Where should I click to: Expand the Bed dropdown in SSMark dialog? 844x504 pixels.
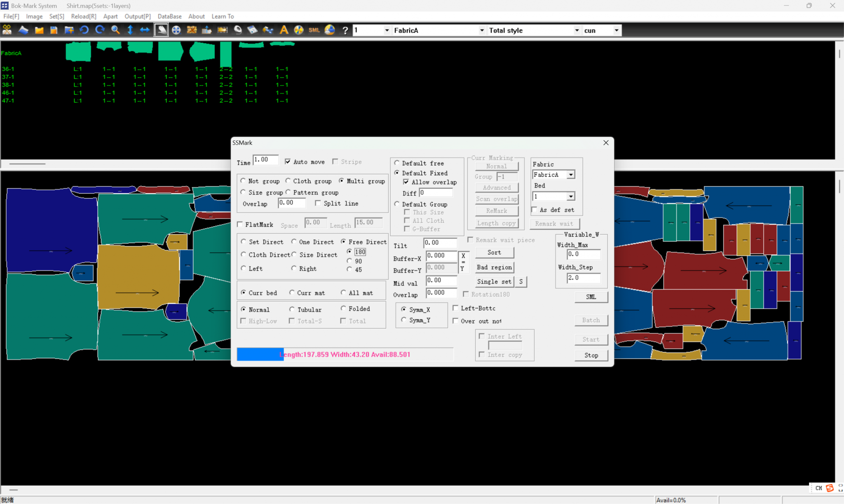tap(571, 197)
